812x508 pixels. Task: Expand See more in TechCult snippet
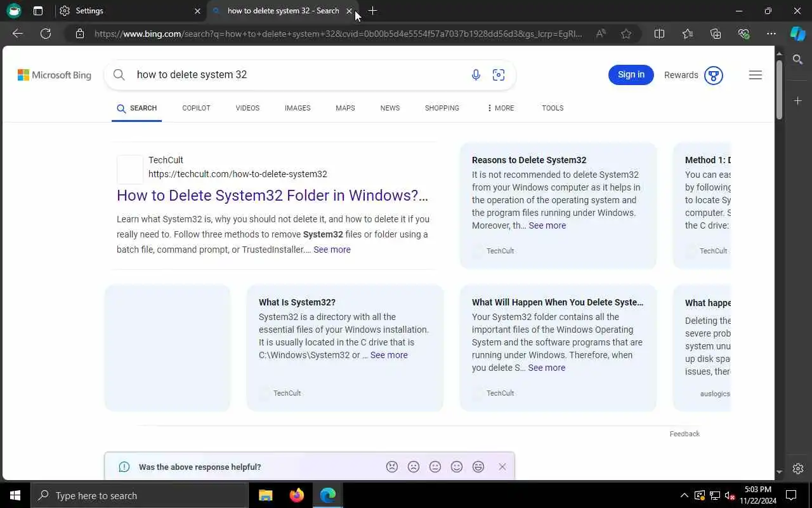tap(332, 250)
